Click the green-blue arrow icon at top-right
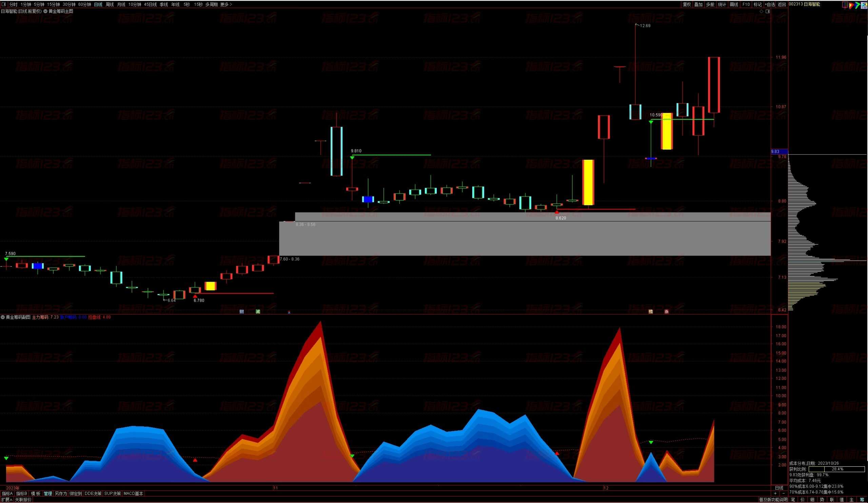The width and height of the screenshot is (868, 503). (857, 5)
